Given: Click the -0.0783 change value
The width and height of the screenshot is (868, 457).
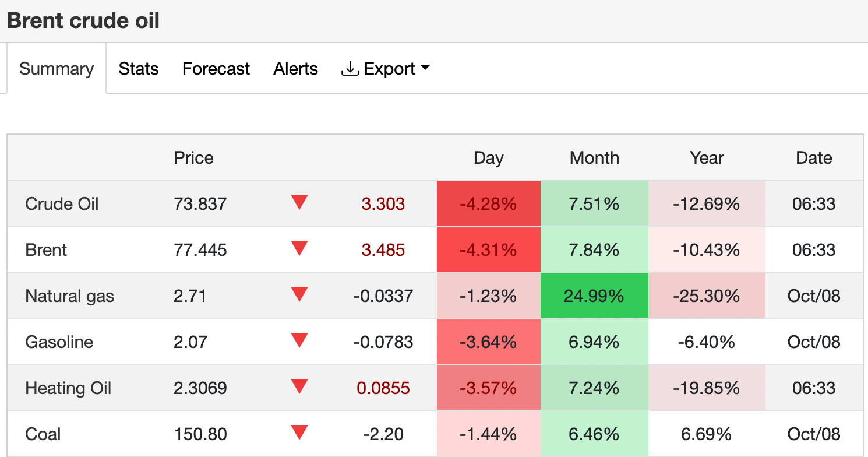Looking at the screenshot, I should tap(383, 342).
